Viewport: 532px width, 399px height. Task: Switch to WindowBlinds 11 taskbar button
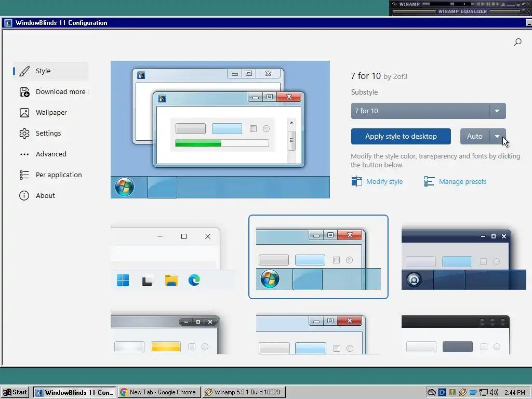click(x=75, y=393)
